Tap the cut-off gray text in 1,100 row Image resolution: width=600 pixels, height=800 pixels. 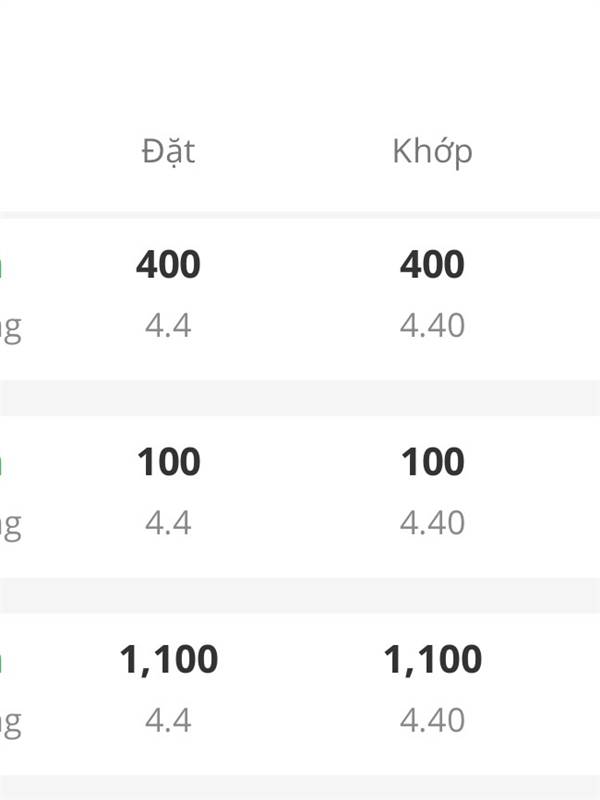[10, 724]
